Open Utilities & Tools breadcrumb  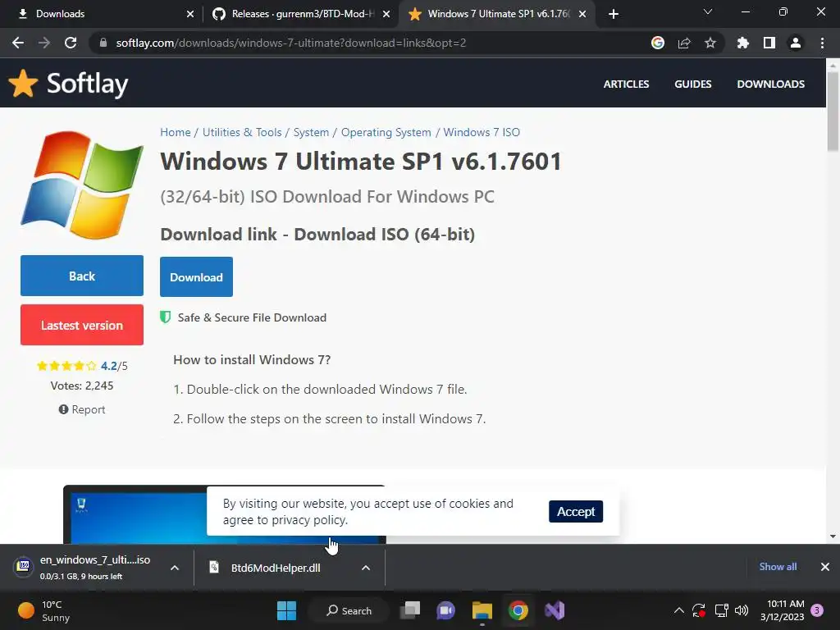click(242, 132)
